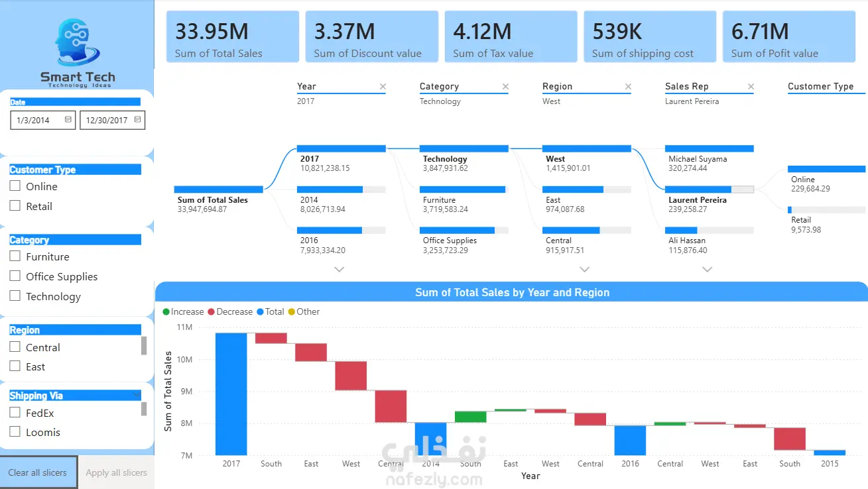
Task: Click the blue 2016 total bar in waterfall
Action: 630,440
